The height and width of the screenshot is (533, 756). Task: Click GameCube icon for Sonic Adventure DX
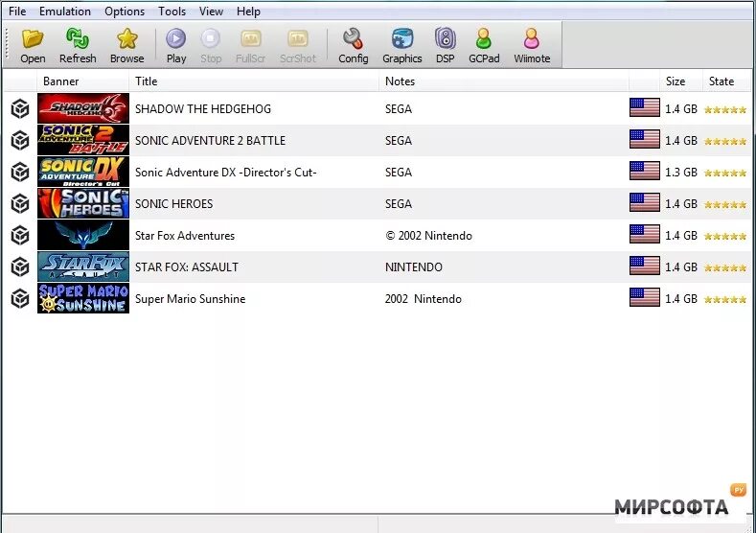20,172
